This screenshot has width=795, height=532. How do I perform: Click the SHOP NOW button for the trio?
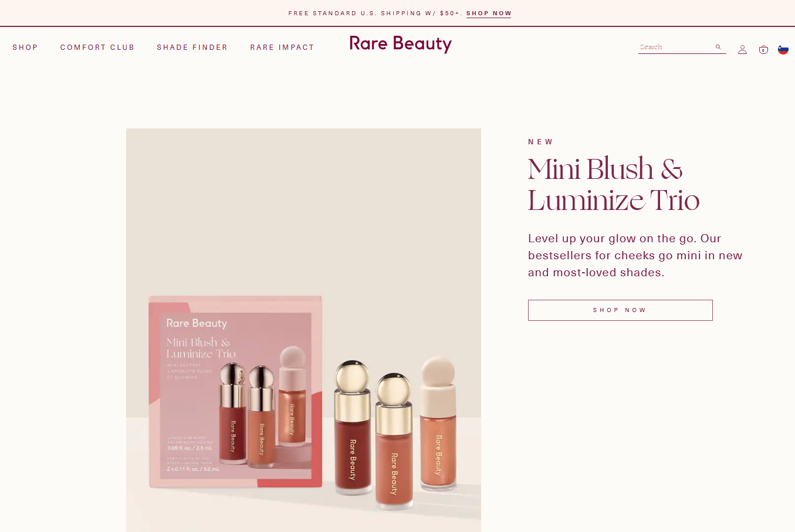[620, 310]
